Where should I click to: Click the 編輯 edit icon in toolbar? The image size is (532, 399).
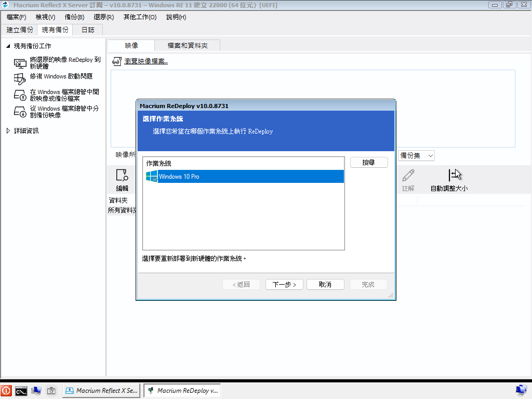click(122, 175)
